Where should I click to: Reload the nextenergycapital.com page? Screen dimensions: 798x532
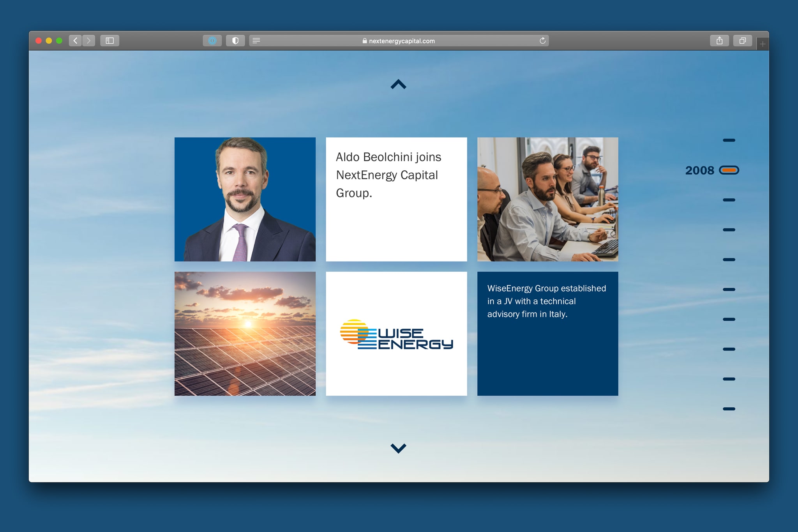[542, 41]
